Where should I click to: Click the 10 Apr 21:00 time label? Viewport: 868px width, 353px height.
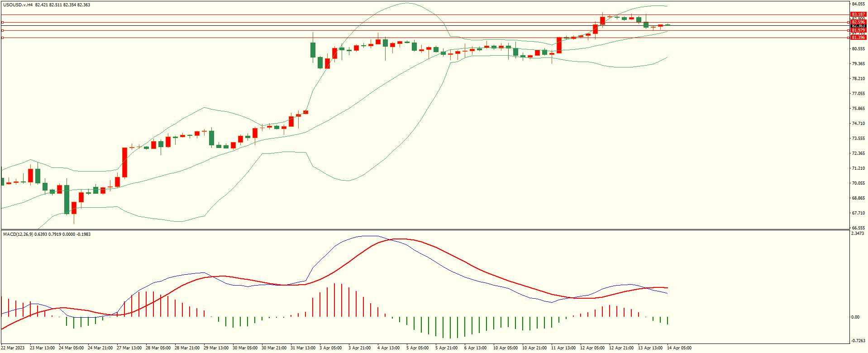click(534, 348)
